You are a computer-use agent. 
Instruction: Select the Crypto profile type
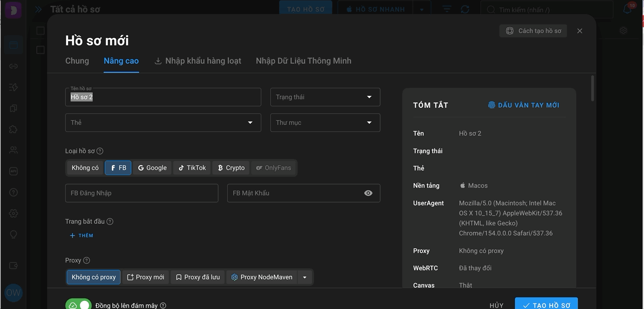click(x=231, y=168)
